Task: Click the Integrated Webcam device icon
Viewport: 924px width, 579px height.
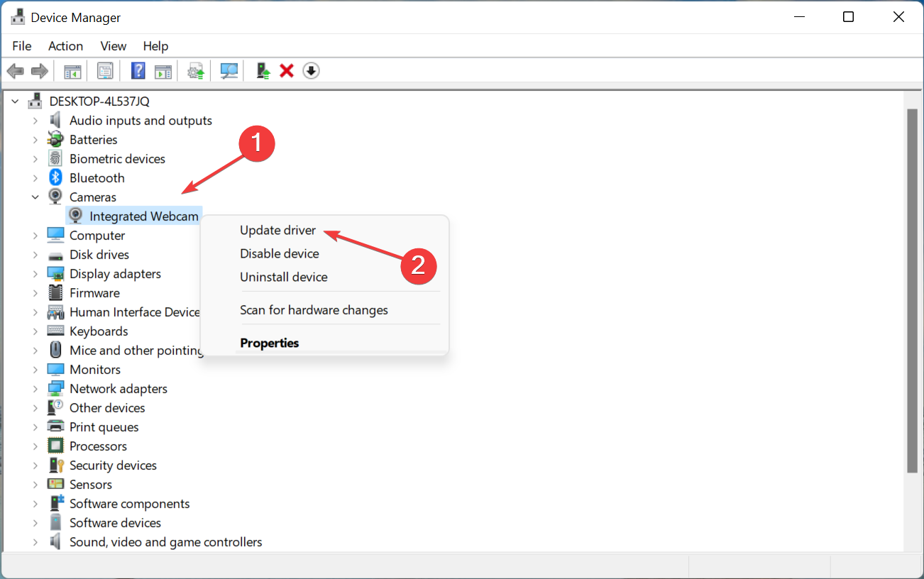Action: click(75, 216)
